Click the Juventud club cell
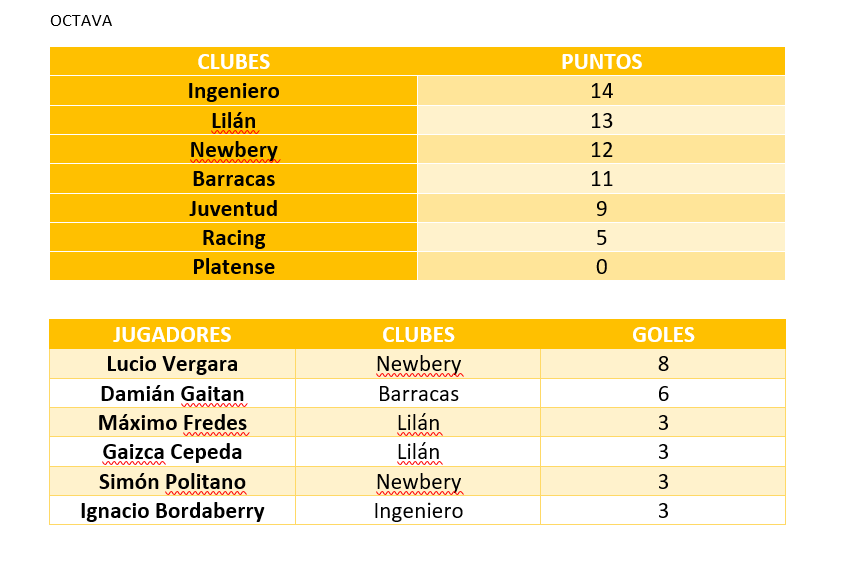This screenshot has width=859, height=568. pyautogui.click(x=233, y=209)
